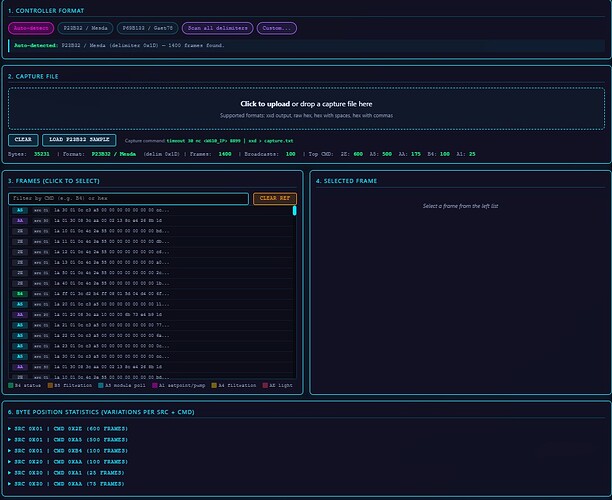
Task: Click the Scan all delimiters button
Action: click(x=217, y=28)
